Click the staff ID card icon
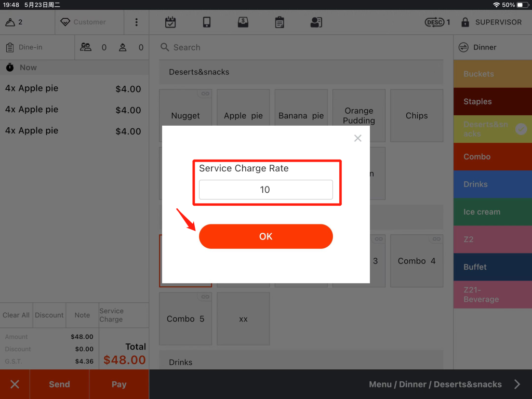The width and height of the screenshot is (532, 399). tap(316, 22)
